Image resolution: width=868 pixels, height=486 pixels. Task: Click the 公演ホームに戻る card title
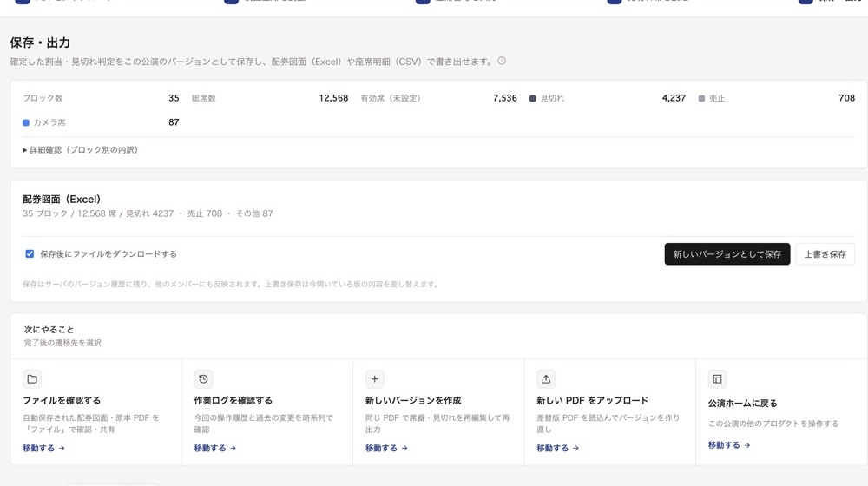tap(742, 403)
